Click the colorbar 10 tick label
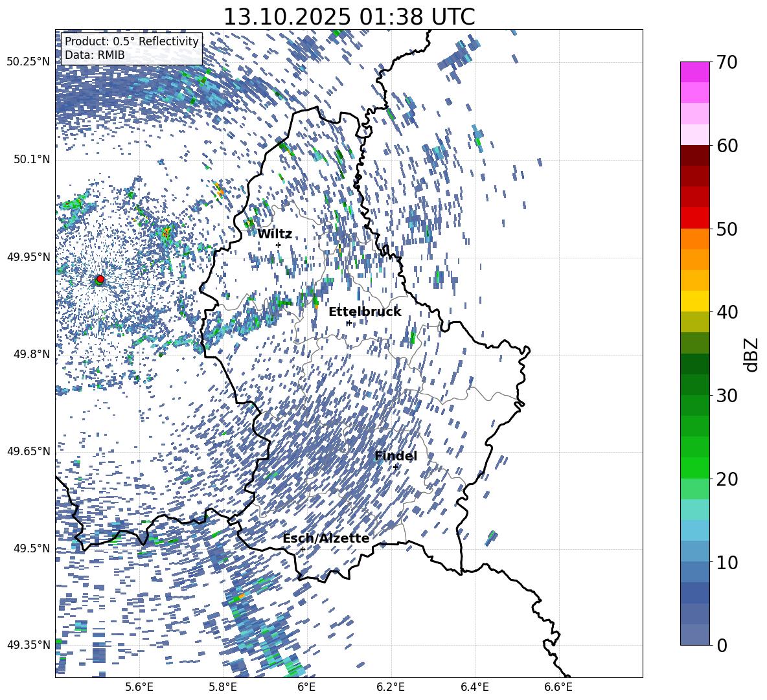767x700 pixels. coord(727,562)
